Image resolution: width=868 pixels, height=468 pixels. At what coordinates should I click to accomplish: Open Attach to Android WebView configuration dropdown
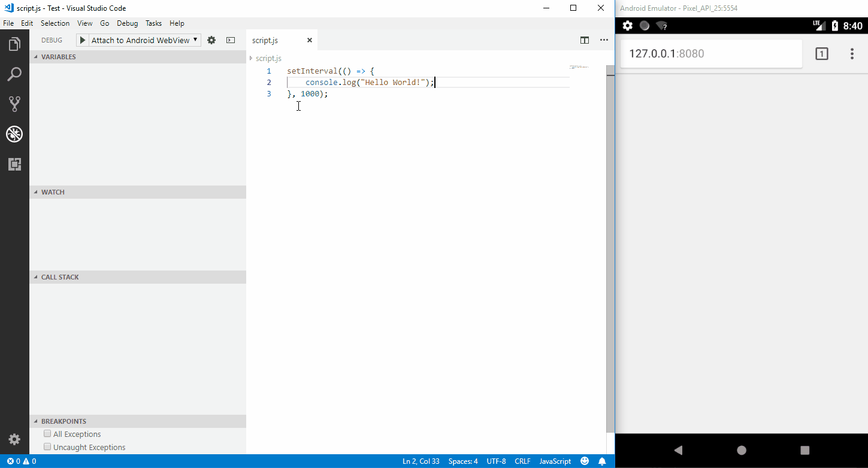click(x=144, y=40)
